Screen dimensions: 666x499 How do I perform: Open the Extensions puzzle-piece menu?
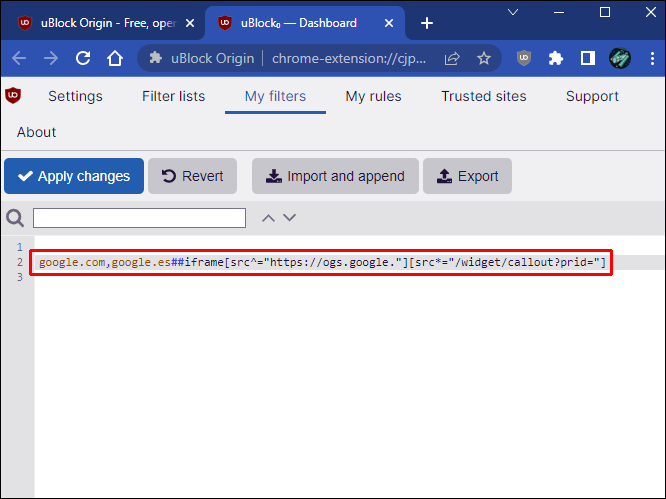(556, 58)
